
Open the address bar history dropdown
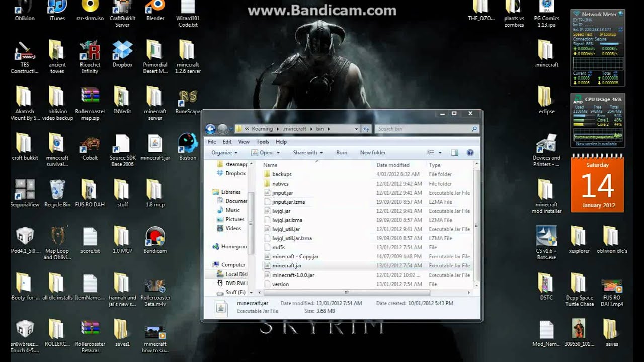pyautogui.click(x=356, y=129)
